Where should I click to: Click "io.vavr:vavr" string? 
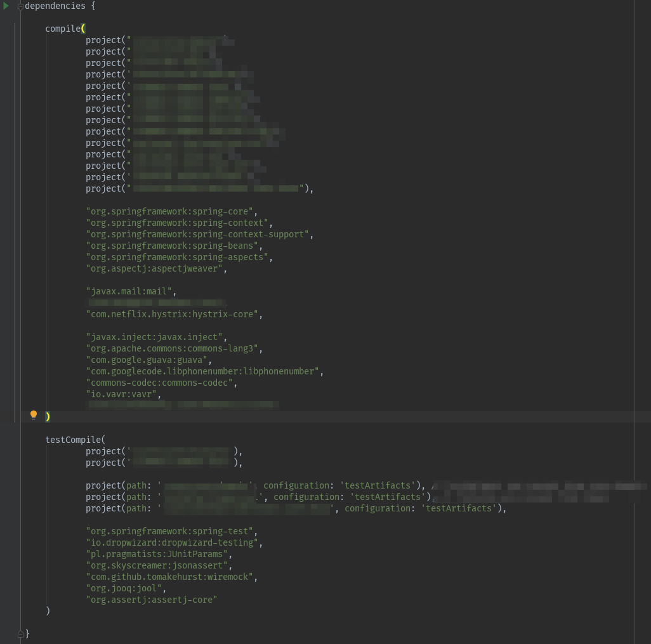tap(123, 394)
